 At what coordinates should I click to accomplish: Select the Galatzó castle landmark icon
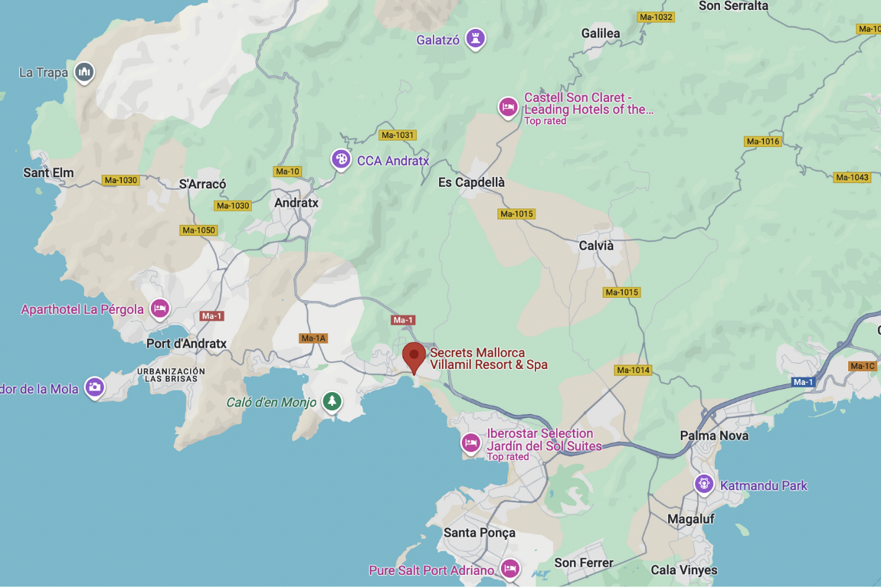pos(475,39)
